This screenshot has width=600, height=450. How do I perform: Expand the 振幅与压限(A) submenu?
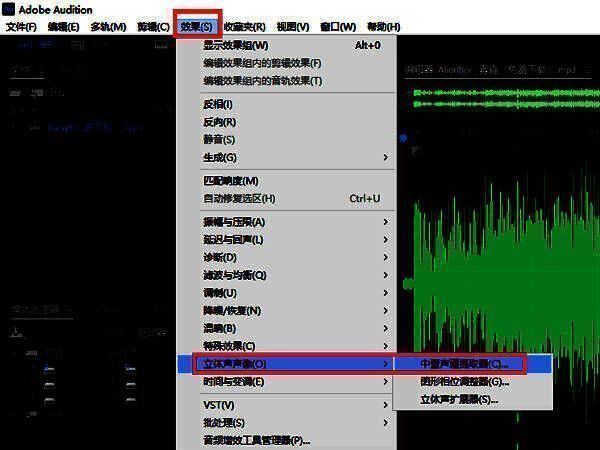click(x=235, y=222)
